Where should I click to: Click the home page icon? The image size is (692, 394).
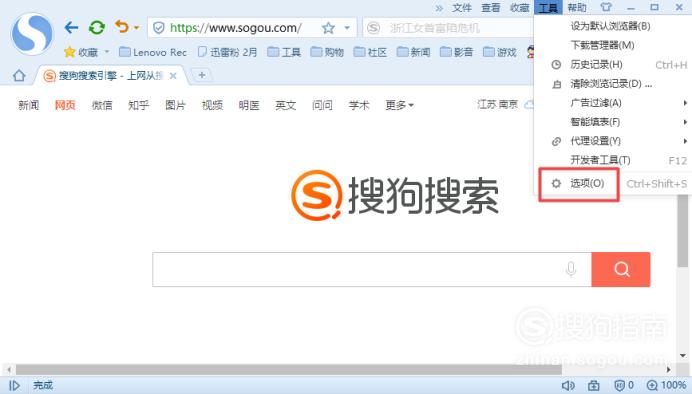pos(19,76)
